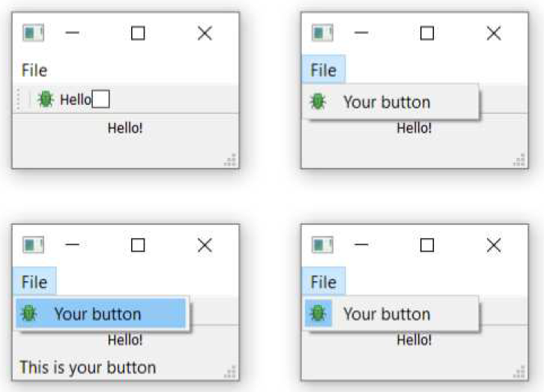
Task: Toggle the checkbox next to Hello in toolbar
Action: [x=101, y=99]
